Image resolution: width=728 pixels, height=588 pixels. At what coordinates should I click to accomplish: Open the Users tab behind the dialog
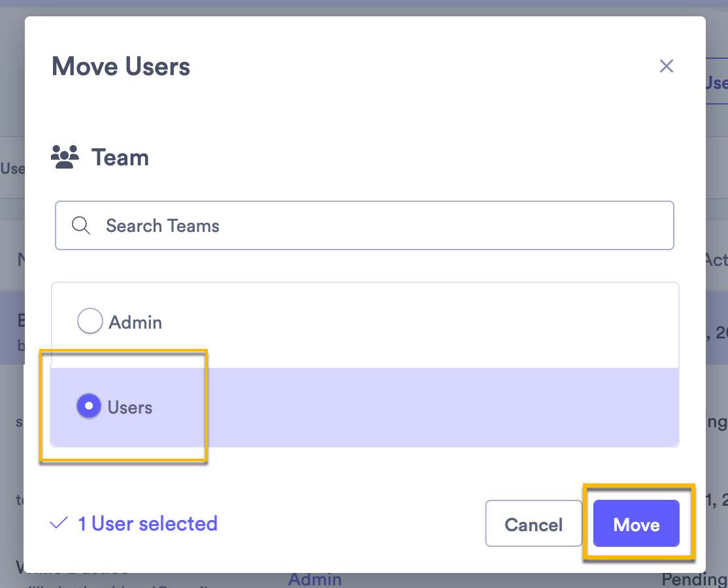[x=719, y=83]
